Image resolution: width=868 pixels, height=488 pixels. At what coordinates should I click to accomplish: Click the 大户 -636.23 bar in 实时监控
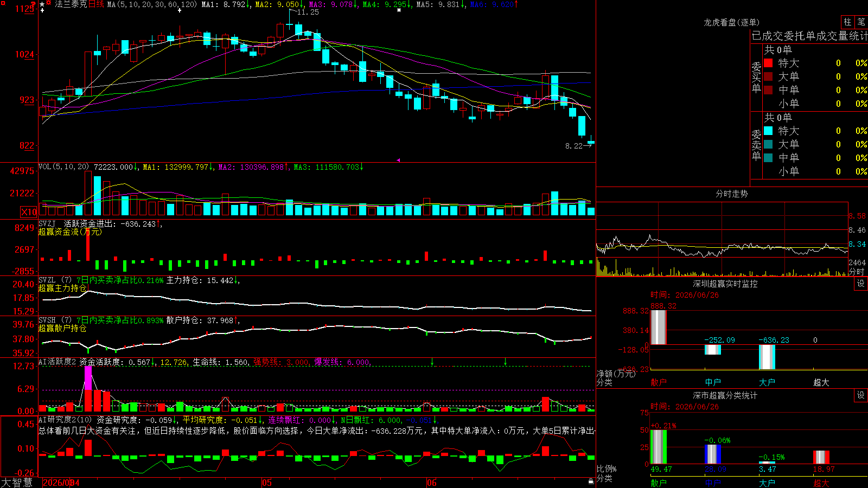pyautogui.click(x=767, y=357)
